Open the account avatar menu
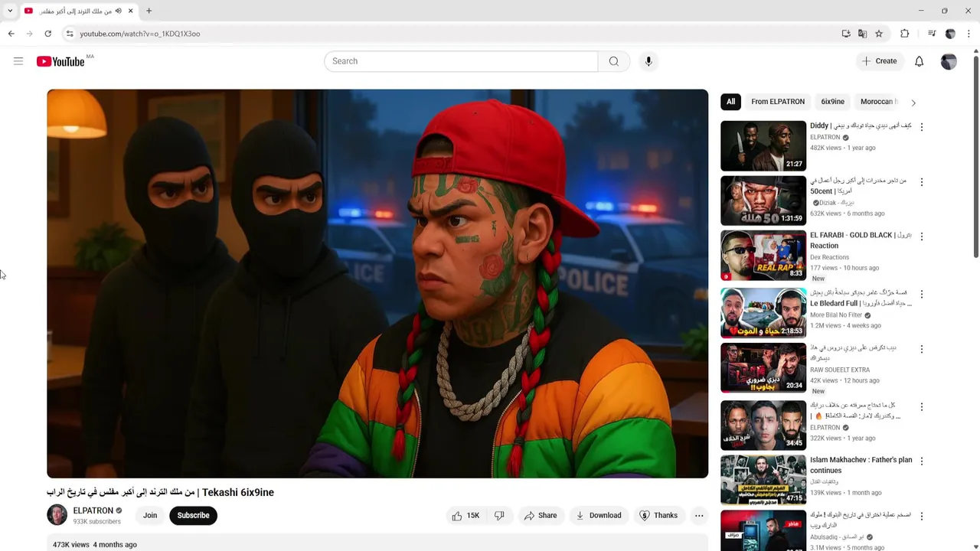Viewport: 980px width, 551px height. (949, 61)
